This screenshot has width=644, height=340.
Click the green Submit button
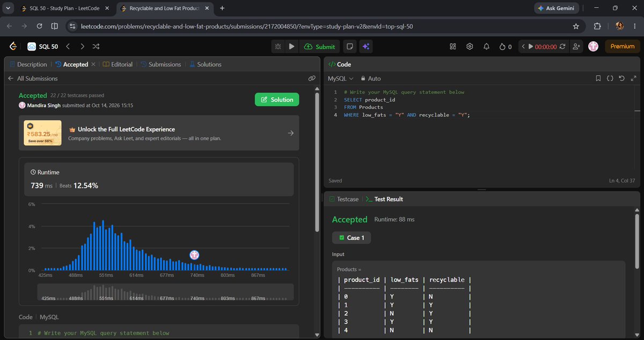tap(319, 47)
